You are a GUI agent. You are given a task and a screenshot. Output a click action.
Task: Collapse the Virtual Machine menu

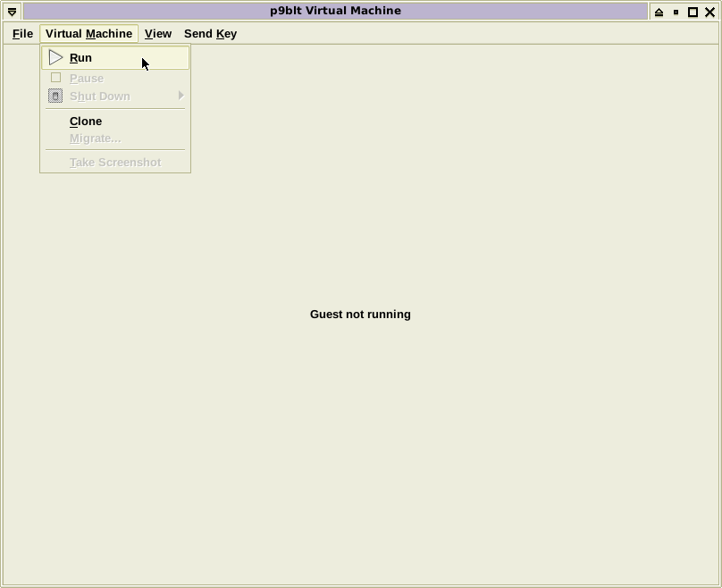coord(88,34)
